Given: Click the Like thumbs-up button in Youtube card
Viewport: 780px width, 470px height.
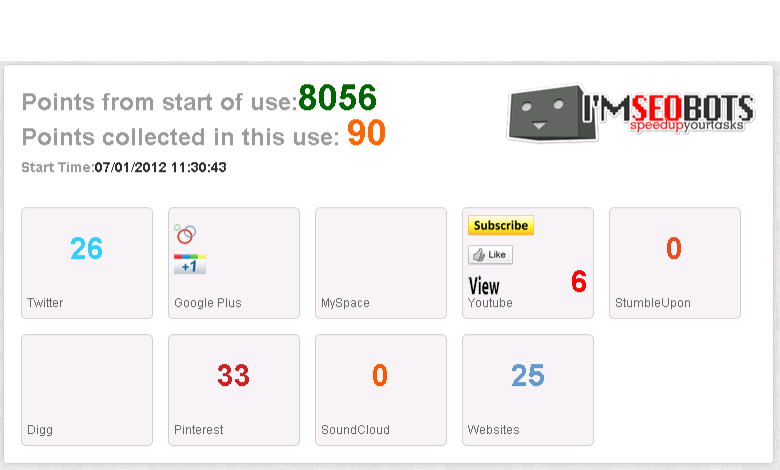Looking at the screenshot, I should point(490,255).
